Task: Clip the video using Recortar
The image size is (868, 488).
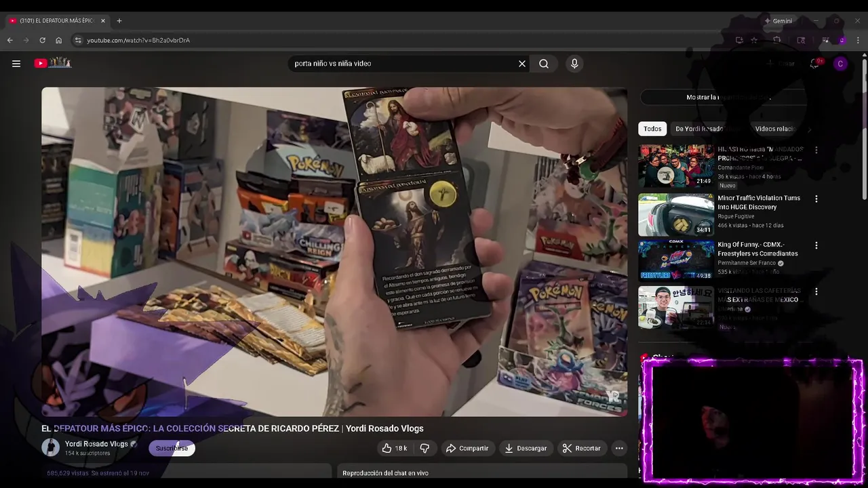Action: click(x=581, y=448)
